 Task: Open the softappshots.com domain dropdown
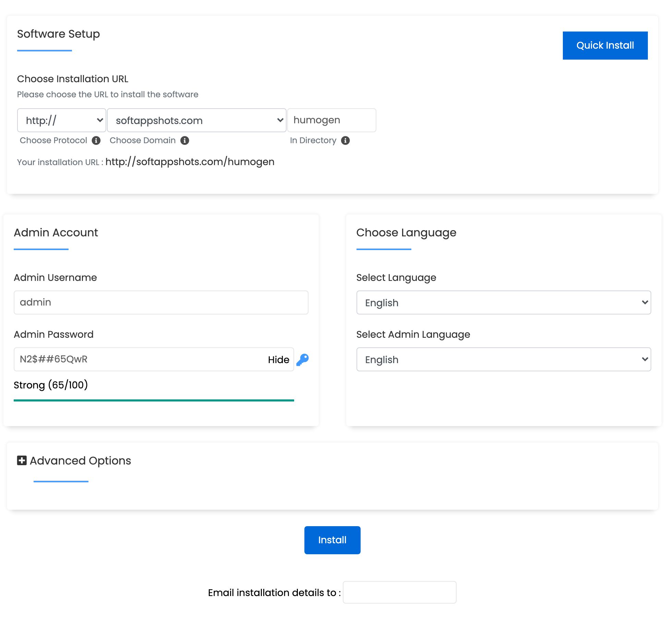click(x=196, y=120)
